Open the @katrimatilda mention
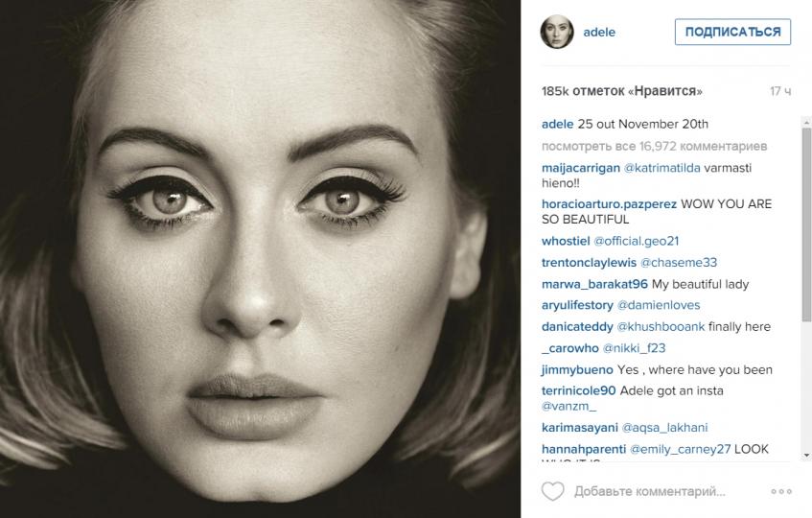Viewport: 812px width, 518px height. click(x=661, y=169)
